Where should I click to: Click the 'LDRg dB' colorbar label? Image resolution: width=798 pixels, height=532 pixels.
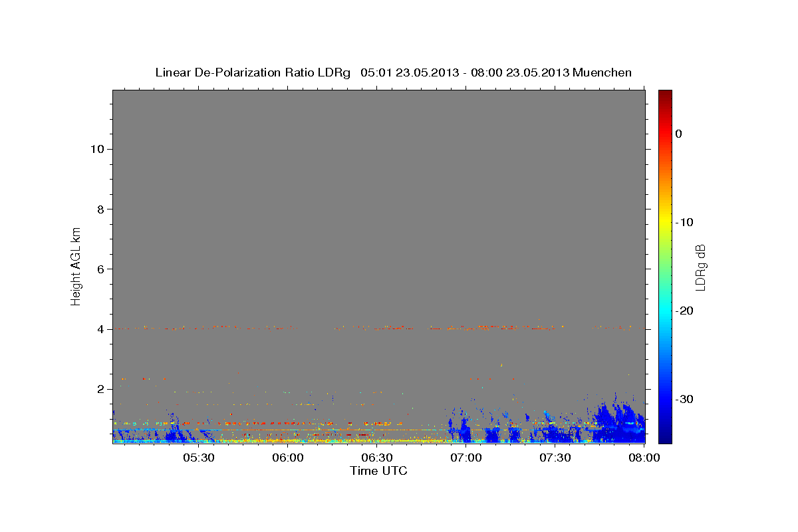700,267
